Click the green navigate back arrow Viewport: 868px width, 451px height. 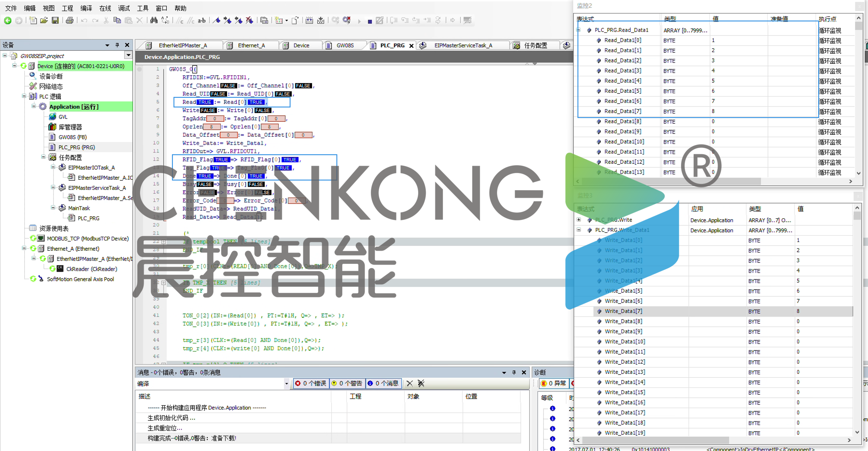pos(8,21)
